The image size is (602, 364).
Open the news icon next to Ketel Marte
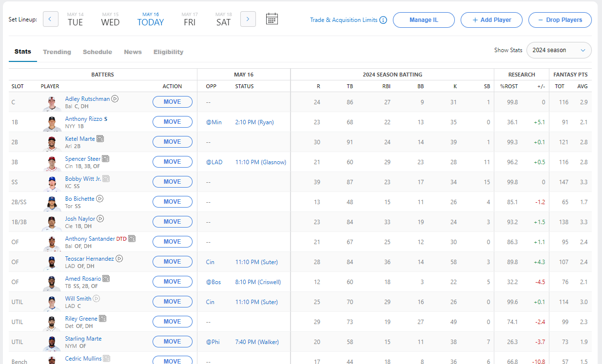[100, 139]
